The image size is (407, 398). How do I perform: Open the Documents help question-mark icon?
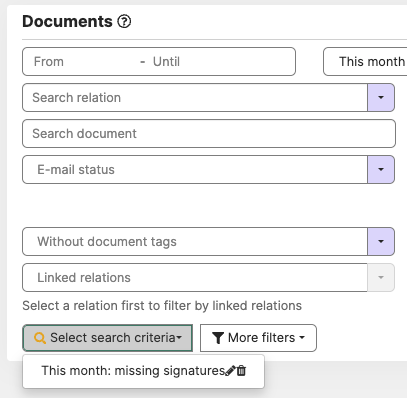124,22
